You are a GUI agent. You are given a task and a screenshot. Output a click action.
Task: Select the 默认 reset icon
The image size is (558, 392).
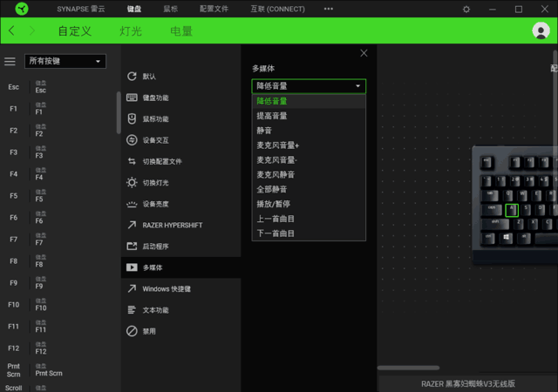(132, 76)
